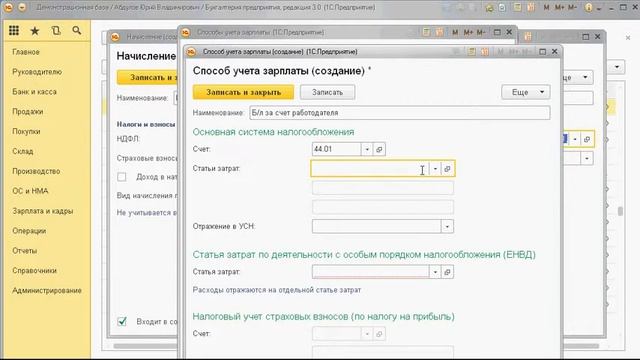The height and width of the screenshot is (360, 640).
Task: Expand the ЕНВД Статья затрат dropdown arrow
Action: (436, 272)
